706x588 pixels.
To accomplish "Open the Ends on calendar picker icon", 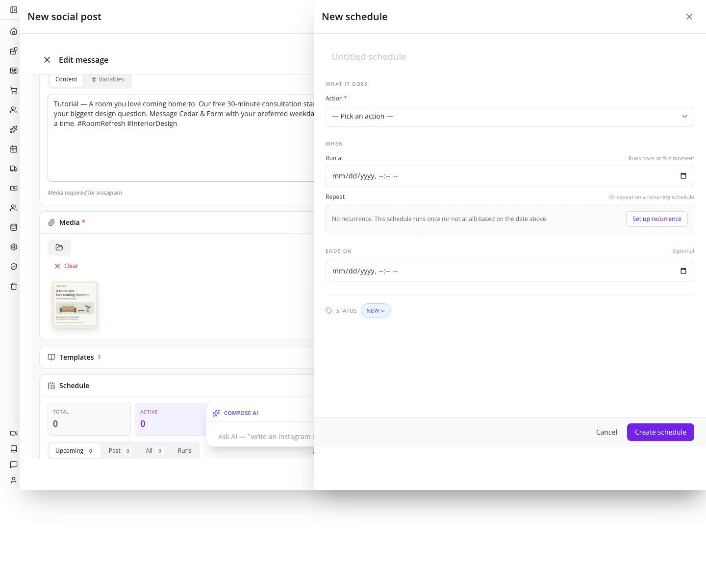I will click(683, 271).
